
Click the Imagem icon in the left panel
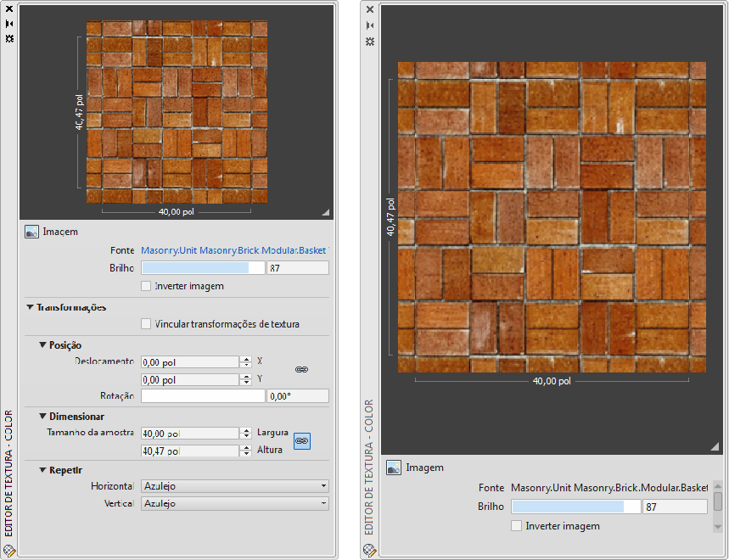pos(31,232)
